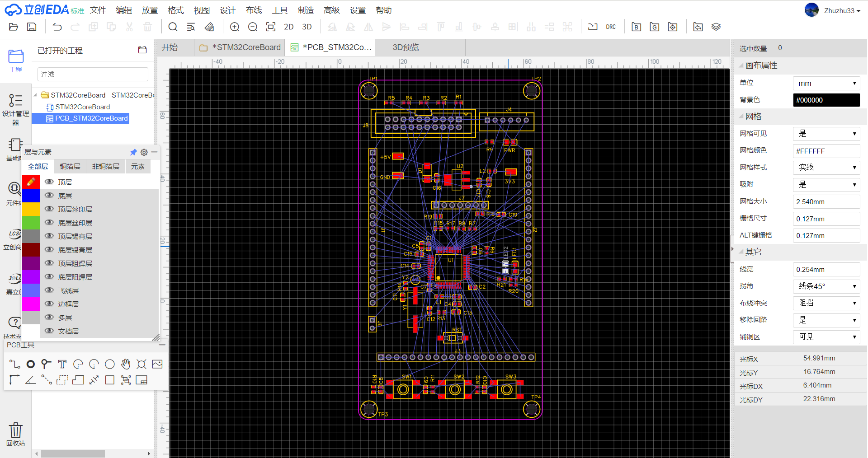
Task: Switch to the 3D view button
Action: click(x=307, y=27)
